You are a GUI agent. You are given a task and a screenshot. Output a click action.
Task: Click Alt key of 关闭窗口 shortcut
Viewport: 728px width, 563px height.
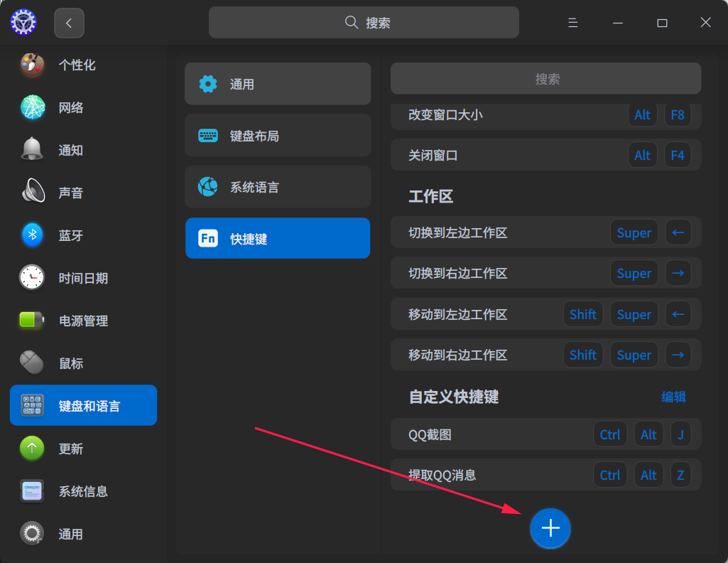point(643,155)
